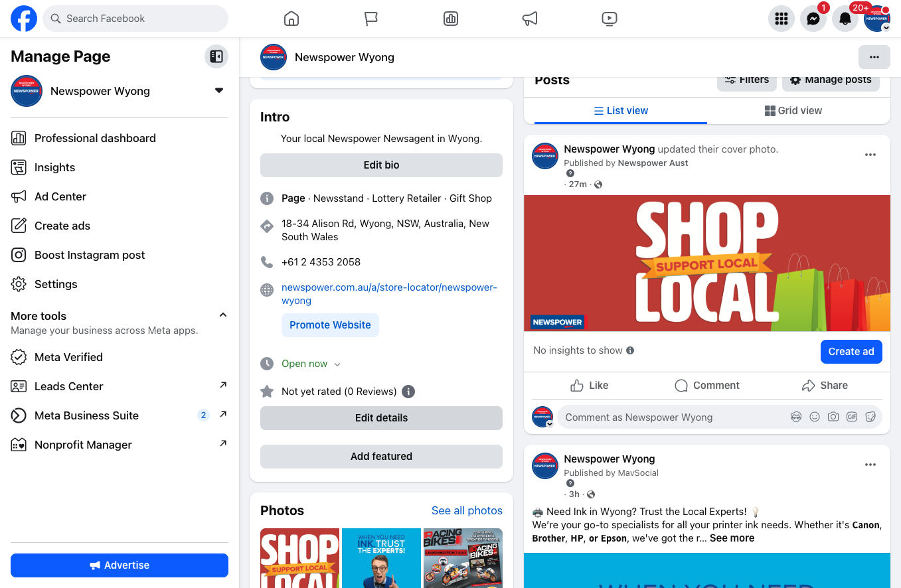Open the newspower.com.au store-locator link

[389, 294]
